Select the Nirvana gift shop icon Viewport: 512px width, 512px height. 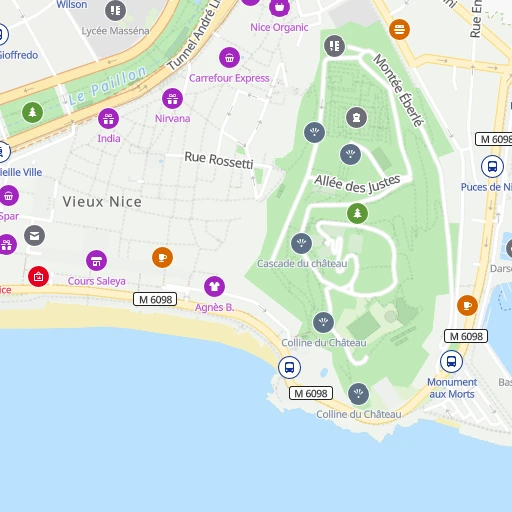tap(172, 99)
